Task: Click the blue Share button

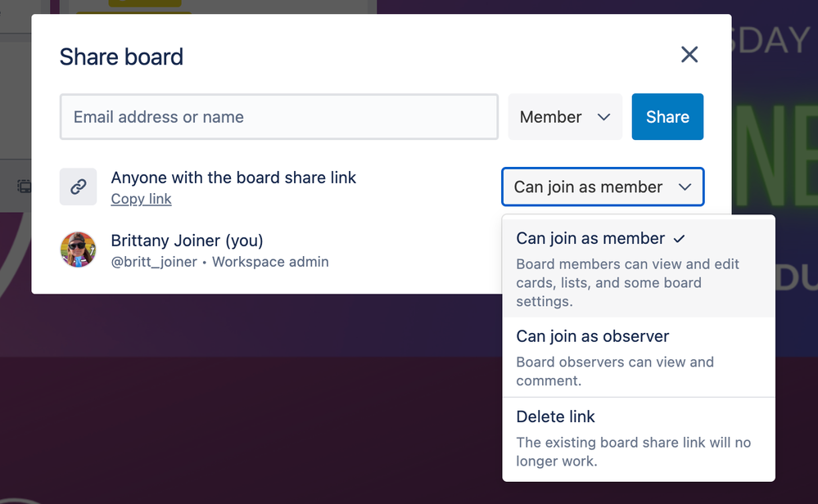Action: click(x=667, y=117)
